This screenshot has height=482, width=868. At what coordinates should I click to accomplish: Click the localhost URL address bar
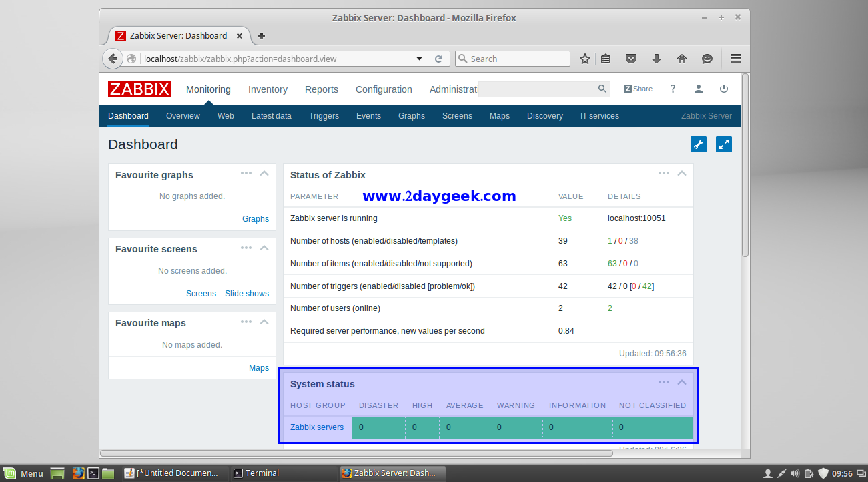tap(278, 59)
